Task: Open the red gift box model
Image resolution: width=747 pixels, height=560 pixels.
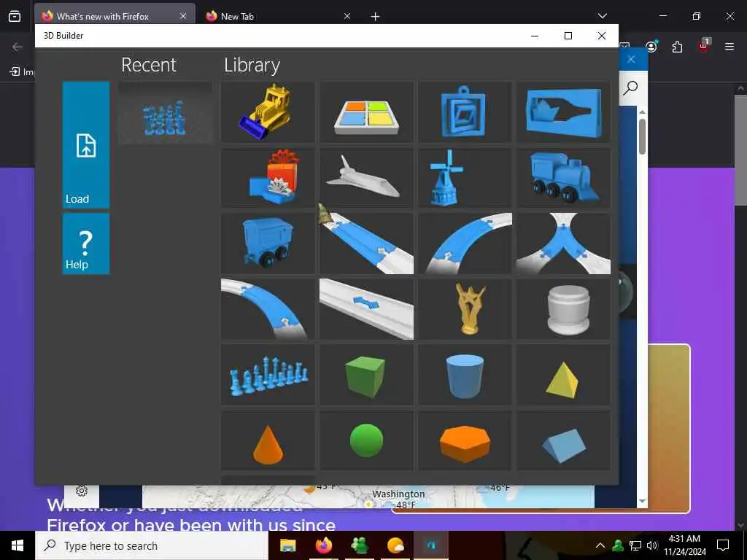Action: (x=268, y=178)
